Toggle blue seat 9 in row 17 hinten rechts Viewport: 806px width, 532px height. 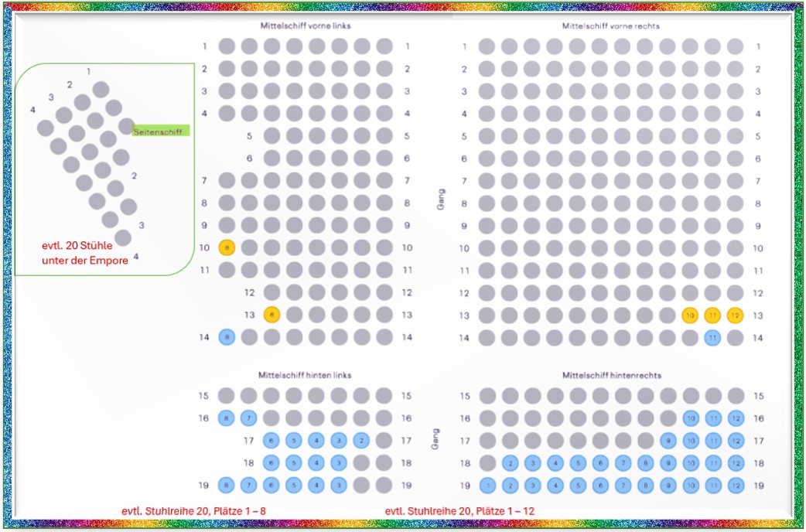(x=668, y=441)
